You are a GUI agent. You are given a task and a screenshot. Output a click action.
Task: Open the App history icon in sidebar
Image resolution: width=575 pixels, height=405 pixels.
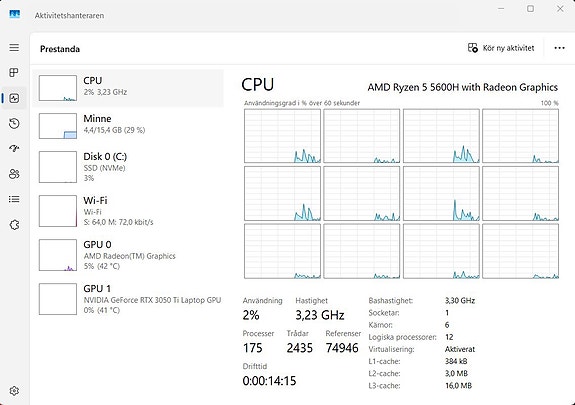click(x=14, y=124)
